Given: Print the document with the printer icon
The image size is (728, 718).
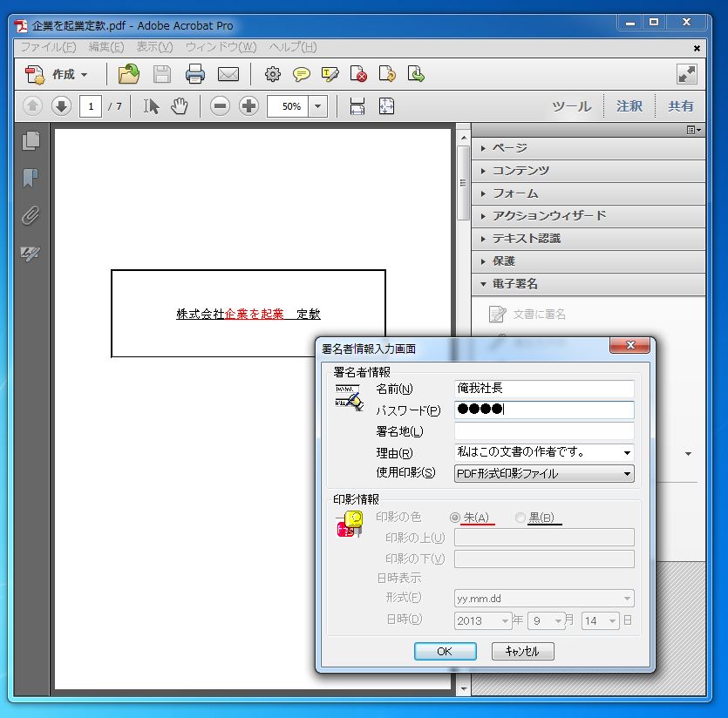Looking at the screenshot, I should [x=195, y=74].
